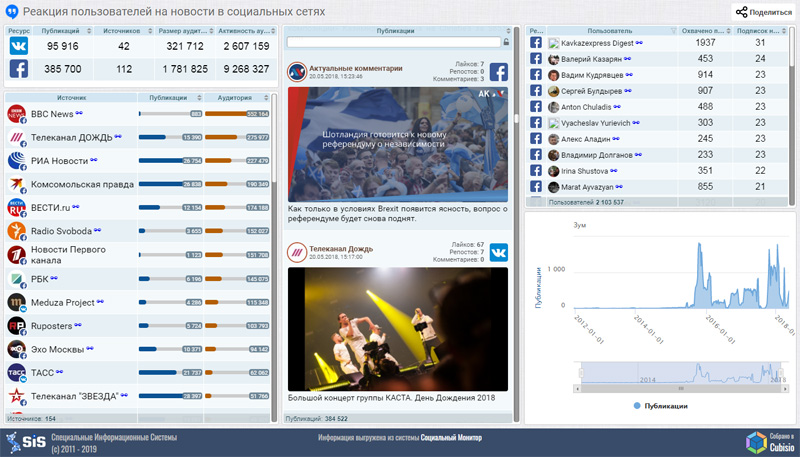Image resolution: width=800 pixels, height=457 pixels.
Task: Click the Источник column header
Action: pos(71,97)
